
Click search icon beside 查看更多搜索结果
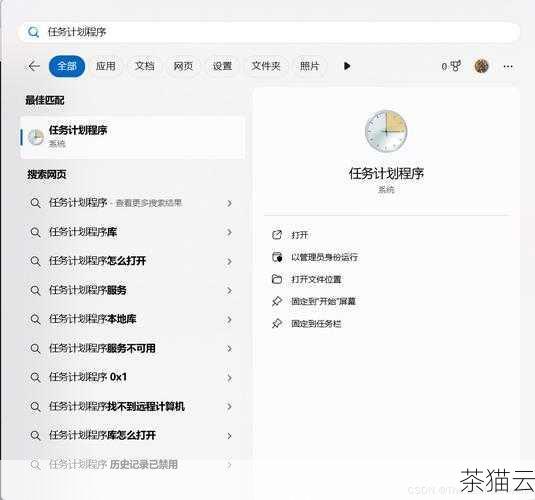pyautogui.click(x=35, y=203)
